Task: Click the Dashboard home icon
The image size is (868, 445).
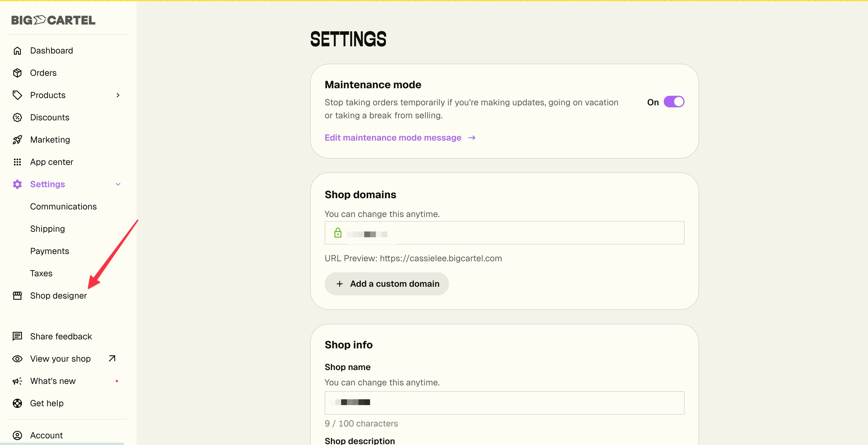Action: click(17, 51)
